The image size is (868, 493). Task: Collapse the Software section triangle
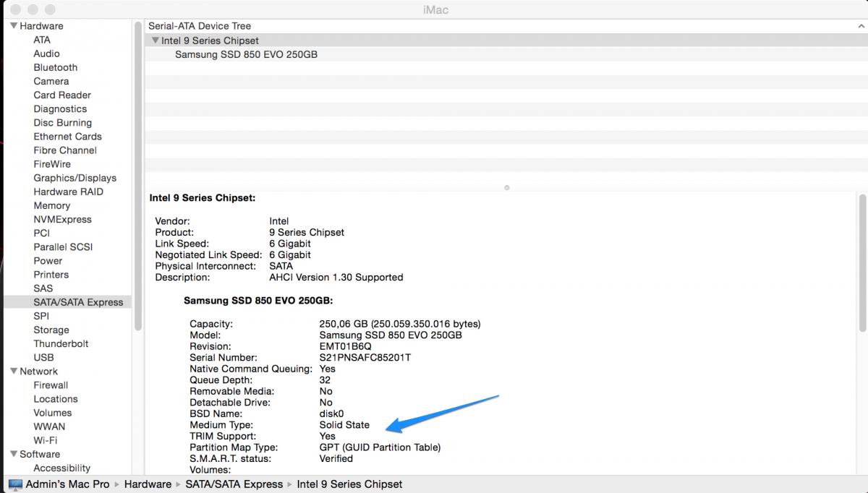pos(13,455)
